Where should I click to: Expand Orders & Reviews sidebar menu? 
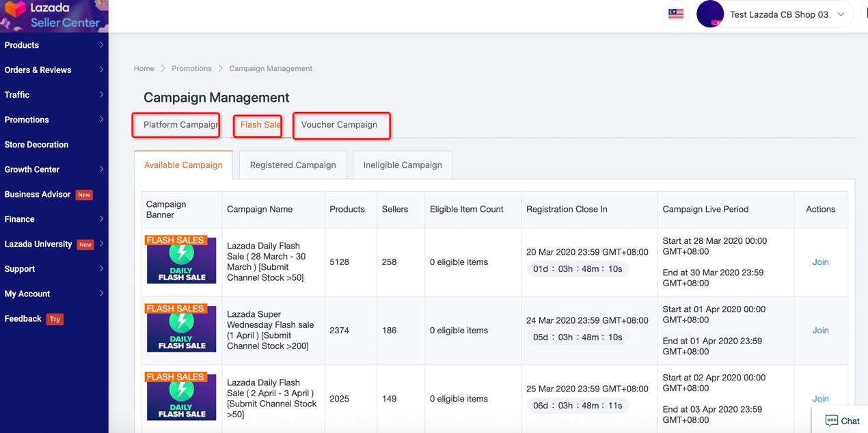(54, 70)
